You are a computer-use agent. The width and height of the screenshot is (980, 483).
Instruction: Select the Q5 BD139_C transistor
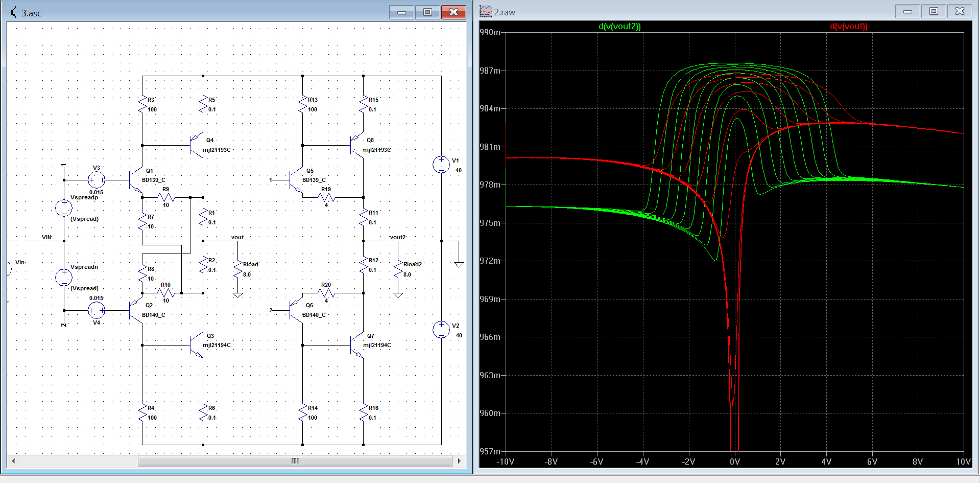coord(296,180)
